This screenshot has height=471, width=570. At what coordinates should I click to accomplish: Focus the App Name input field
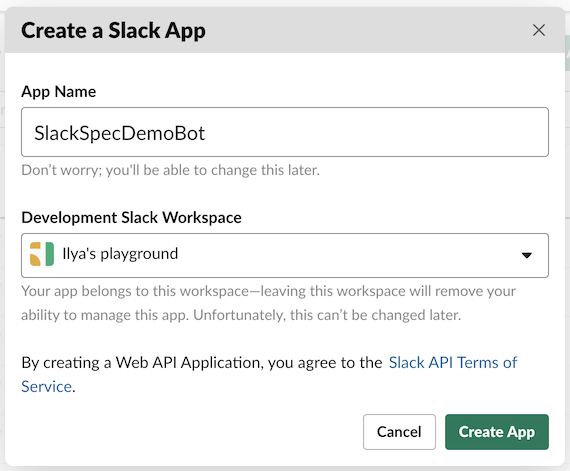coord(285,132)
